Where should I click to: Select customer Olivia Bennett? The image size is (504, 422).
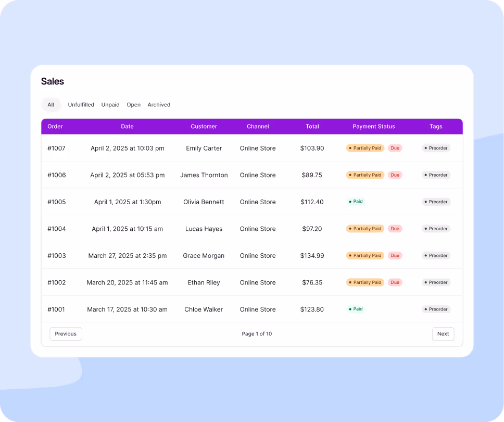pyautogui.click(x=204, y=202)
